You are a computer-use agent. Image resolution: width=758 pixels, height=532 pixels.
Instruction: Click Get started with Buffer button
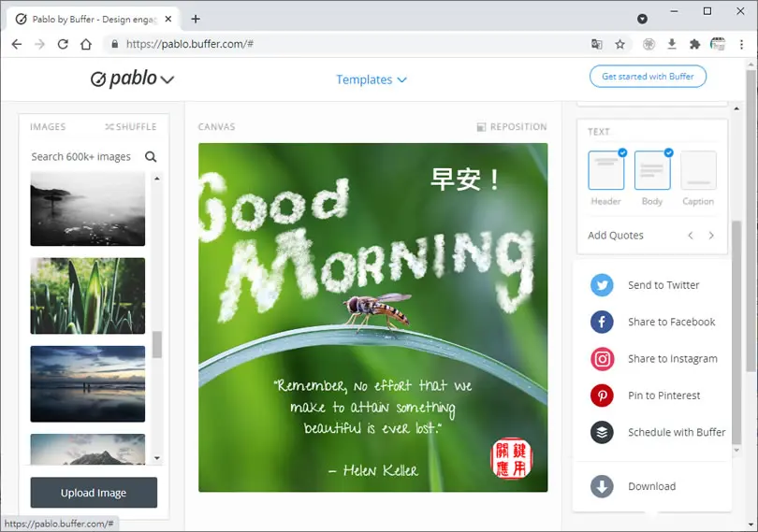click(x=648, y=77)
